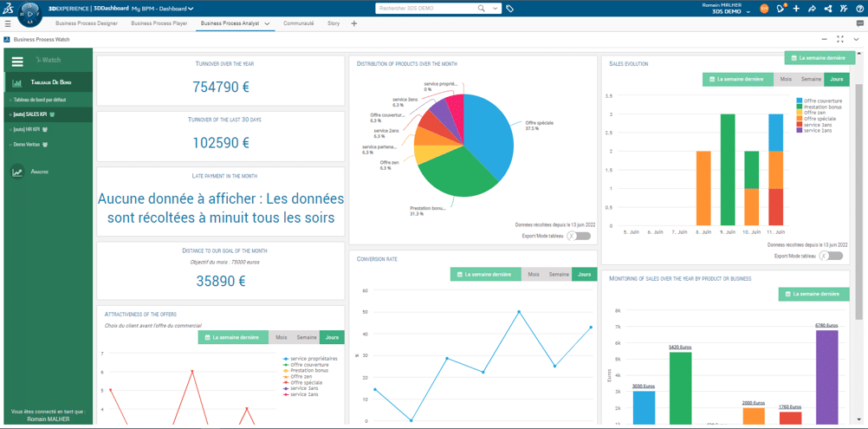The image size is (868, 429).
Task: Toggle Export/Mode tableau under the pie chart
Action: [580, 237]
